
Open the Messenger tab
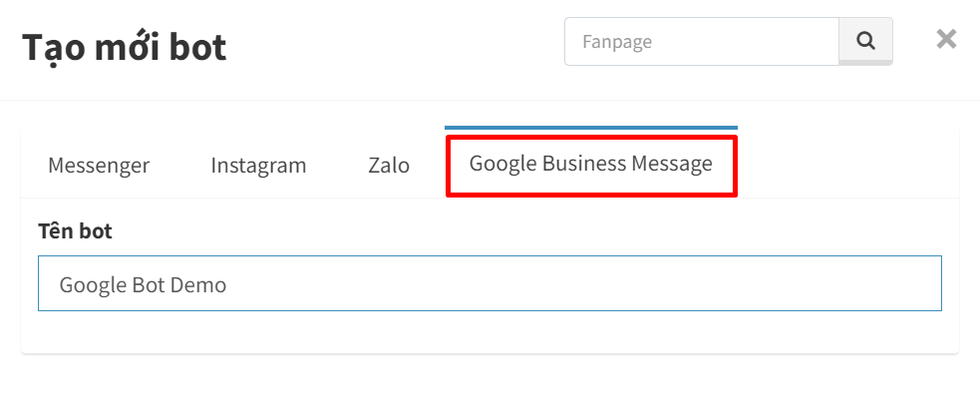99,165
